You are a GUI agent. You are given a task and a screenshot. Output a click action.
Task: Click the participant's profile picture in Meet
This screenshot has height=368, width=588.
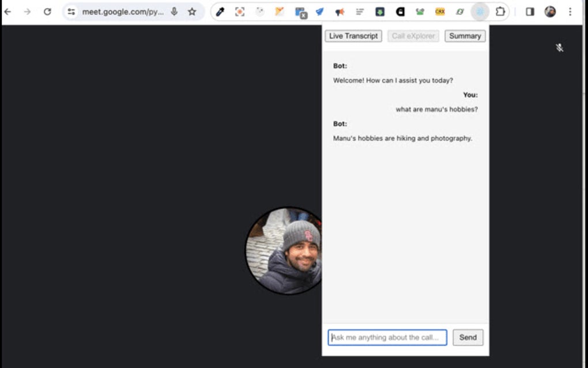[284, 250]
